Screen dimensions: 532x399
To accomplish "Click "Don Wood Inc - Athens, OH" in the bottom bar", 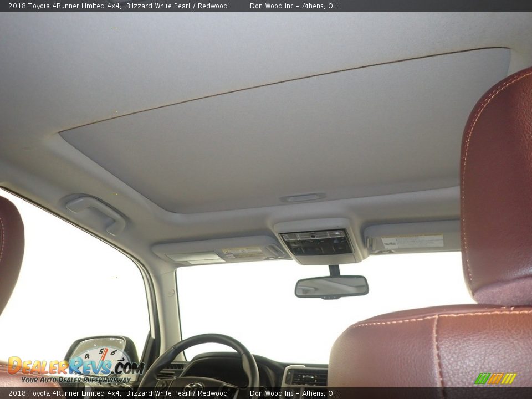I will coord(294,393).
